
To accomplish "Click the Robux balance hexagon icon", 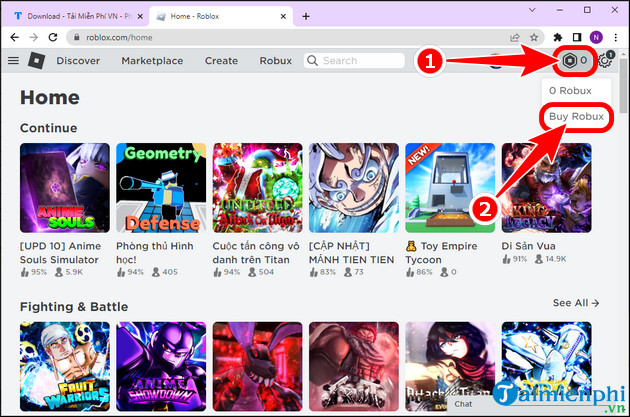I will [x=569, y=61].
